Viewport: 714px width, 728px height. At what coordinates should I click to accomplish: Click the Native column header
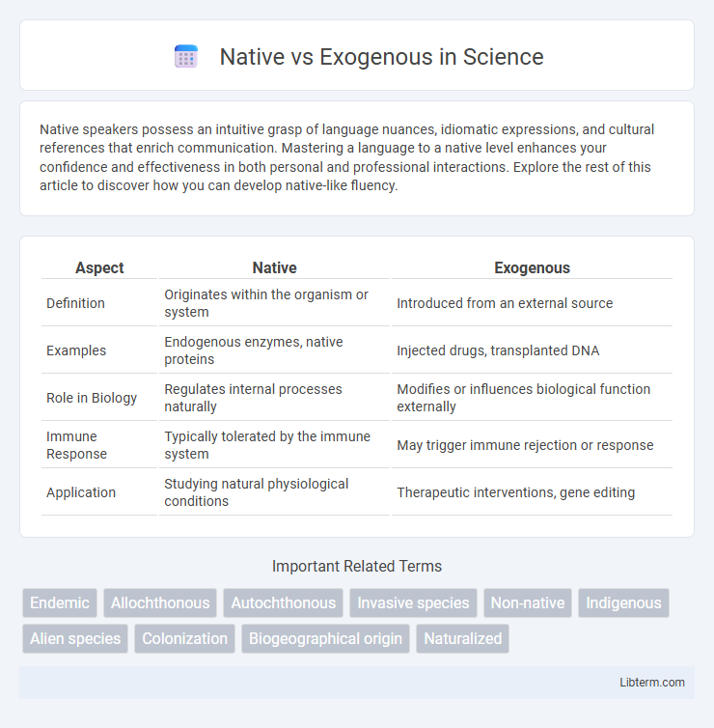pos(275,267)
